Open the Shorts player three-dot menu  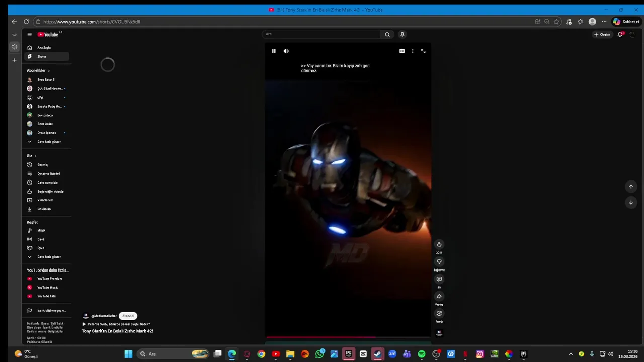coord(413,51)
